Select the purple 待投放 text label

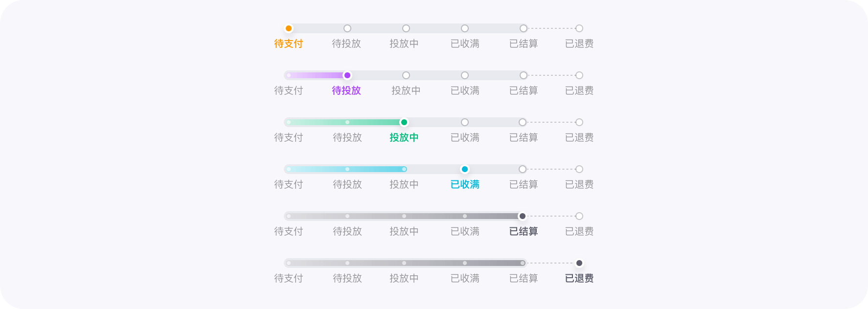click(x=346, y=90)
